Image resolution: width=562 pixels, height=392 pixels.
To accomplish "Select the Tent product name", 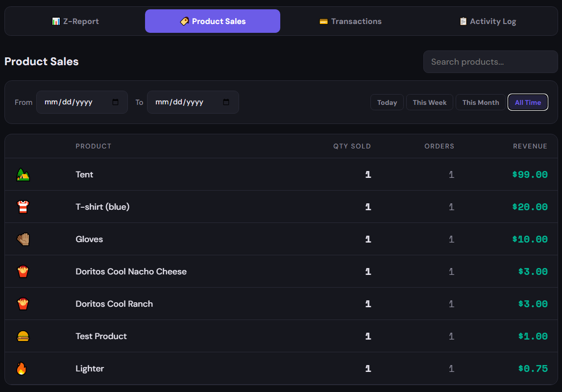I will pos(84,174).
